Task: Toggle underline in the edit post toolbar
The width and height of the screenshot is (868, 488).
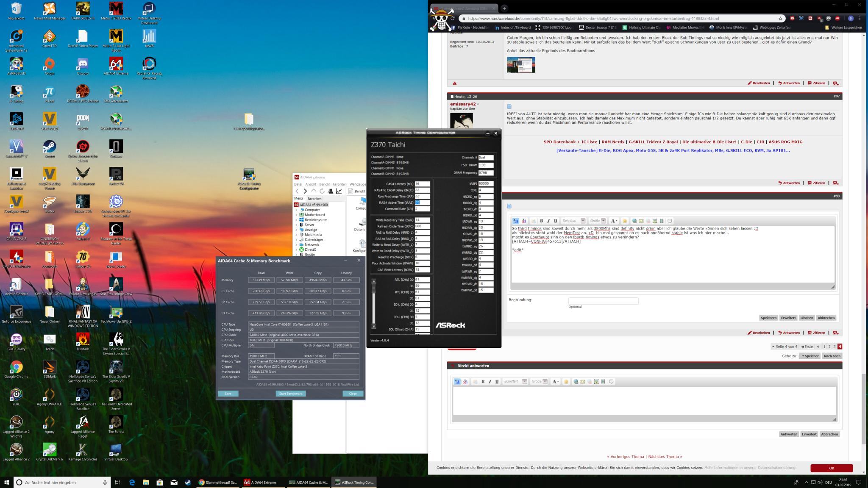Action: coord(556,221)
